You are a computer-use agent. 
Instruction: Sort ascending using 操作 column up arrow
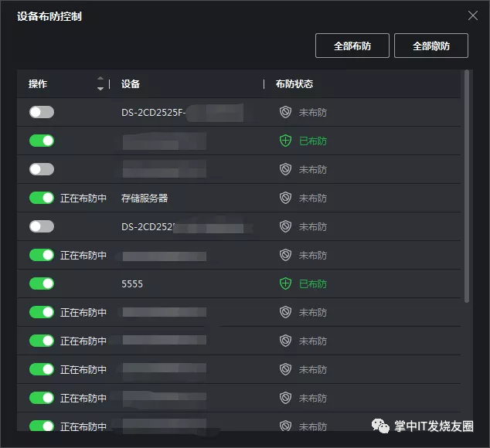point(100,78)
